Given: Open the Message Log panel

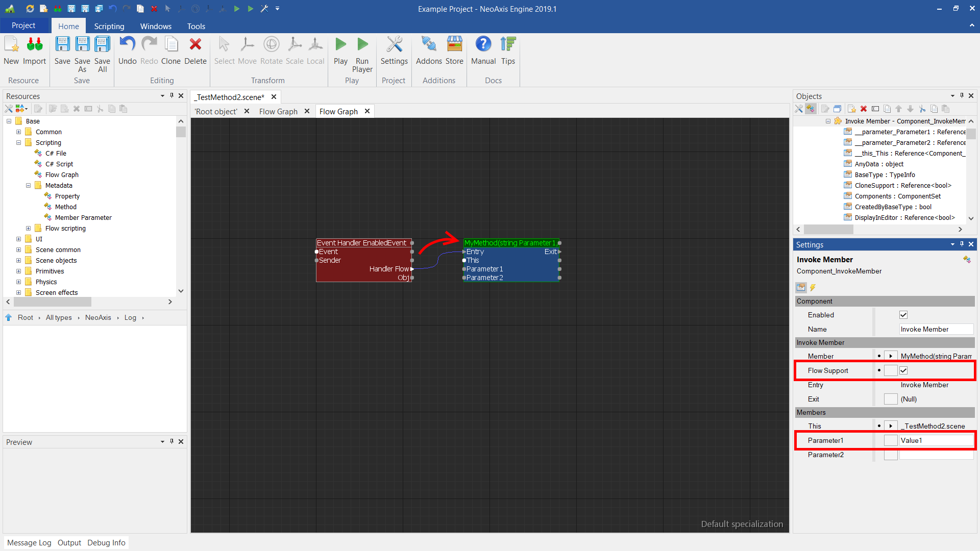Looking at the screenshot, I should click(29, 542).
